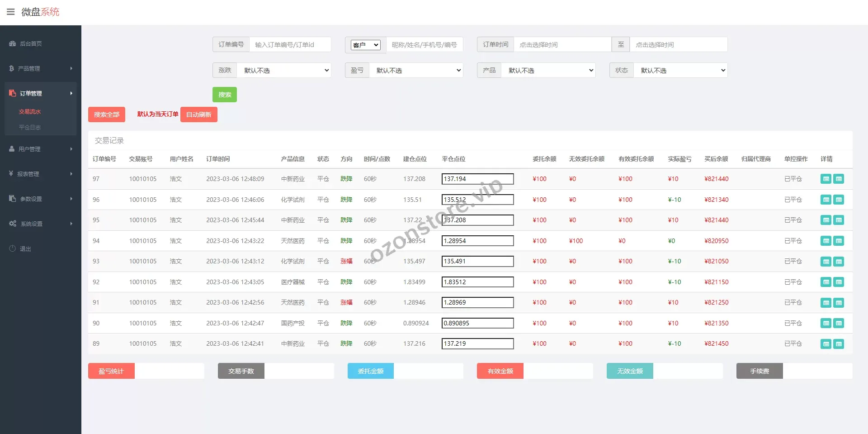Focus the 订单编号 input field
The width and height of the screenshot is (868, 434).
(290, 45)
